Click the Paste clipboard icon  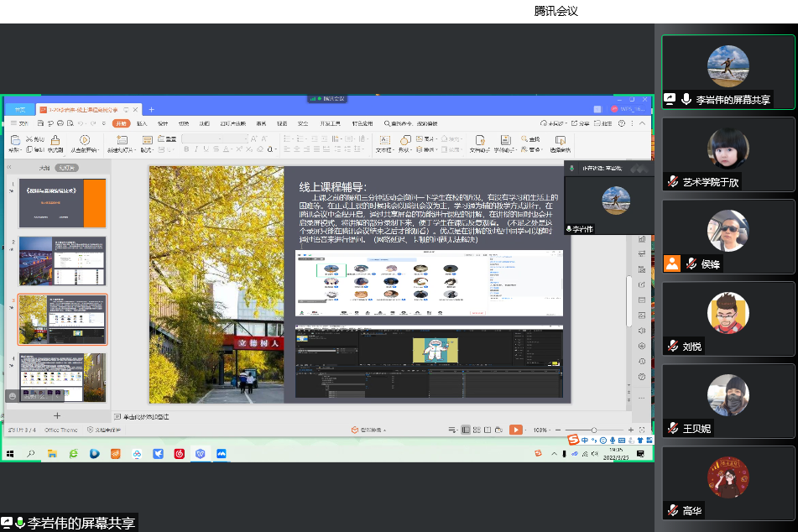click(15, 140)
